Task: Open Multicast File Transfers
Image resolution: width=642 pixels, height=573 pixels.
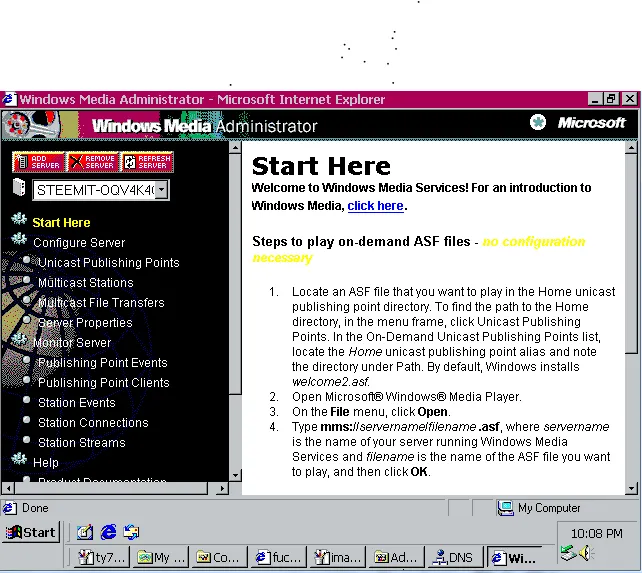Action: 101,303
